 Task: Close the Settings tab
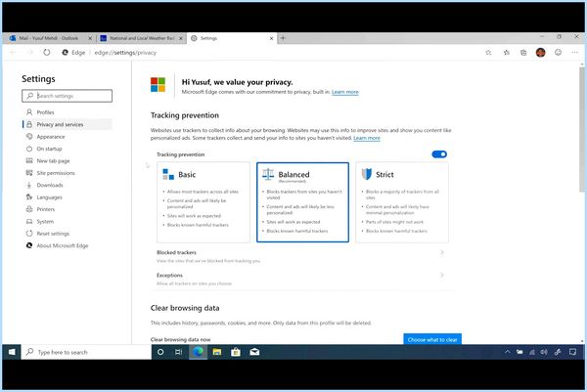click(x=271, y=38)
